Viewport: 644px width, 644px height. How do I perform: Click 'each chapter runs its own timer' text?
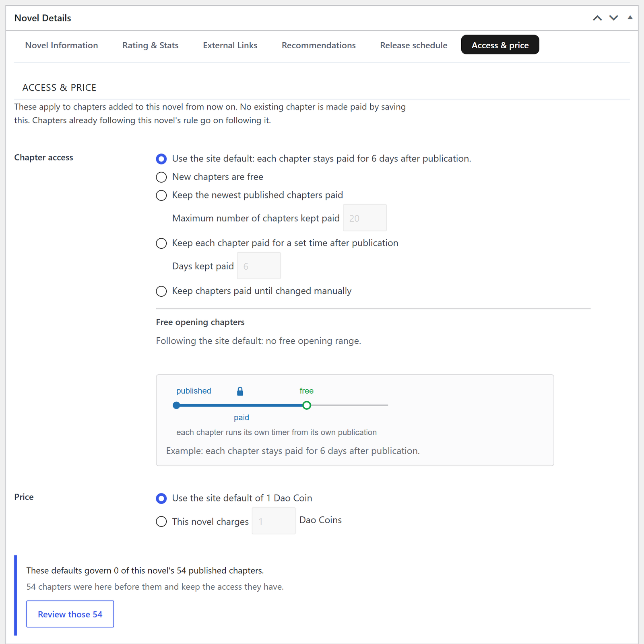click(x=277, y=432)
